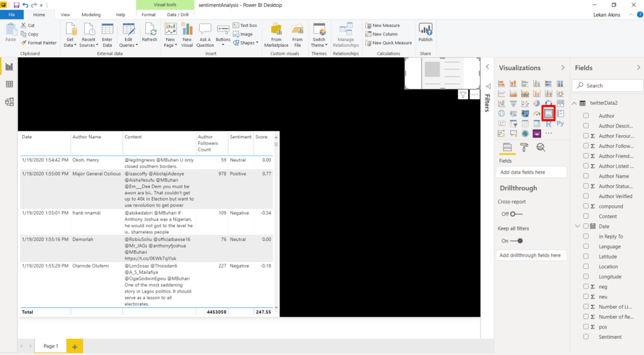Click the filter funnel icon on the visual
Viewport: 644px width, 355px height.
coord(463,95)
